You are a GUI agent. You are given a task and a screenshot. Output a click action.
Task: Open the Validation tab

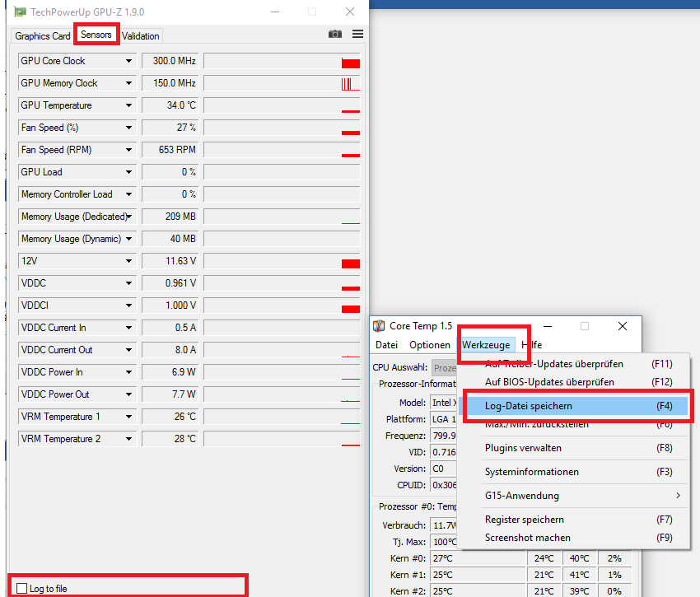(x=140, y=35)
